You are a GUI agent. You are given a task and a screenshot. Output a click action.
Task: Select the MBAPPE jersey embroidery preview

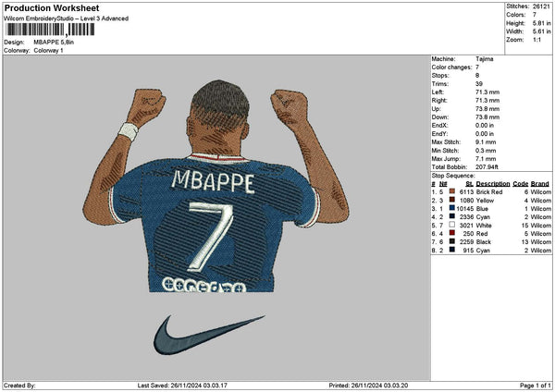[216, 186]
